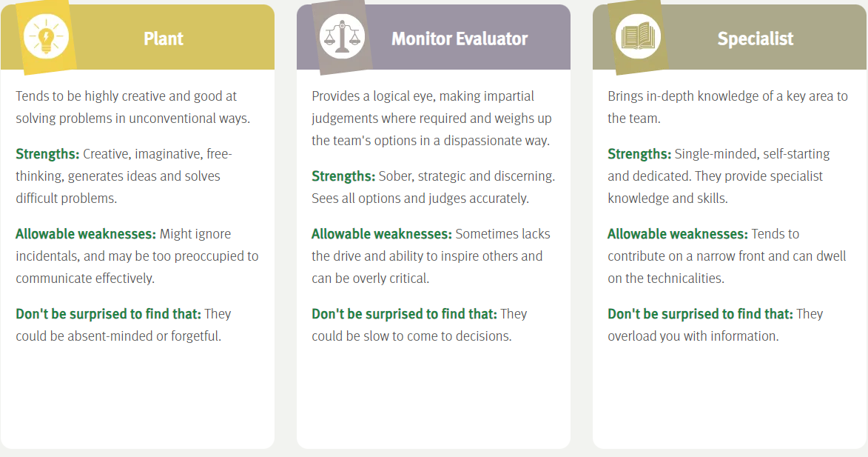This screenshot has height=457, width=868.
Task: Click Allowable weaknesses label in Specialist card
Action: tap(678, 234)
